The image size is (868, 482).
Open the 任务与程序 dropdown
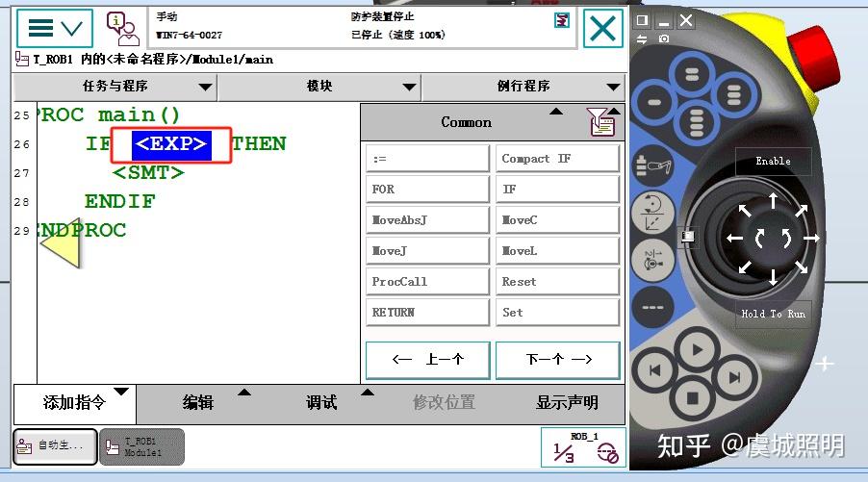pos(115,87)
